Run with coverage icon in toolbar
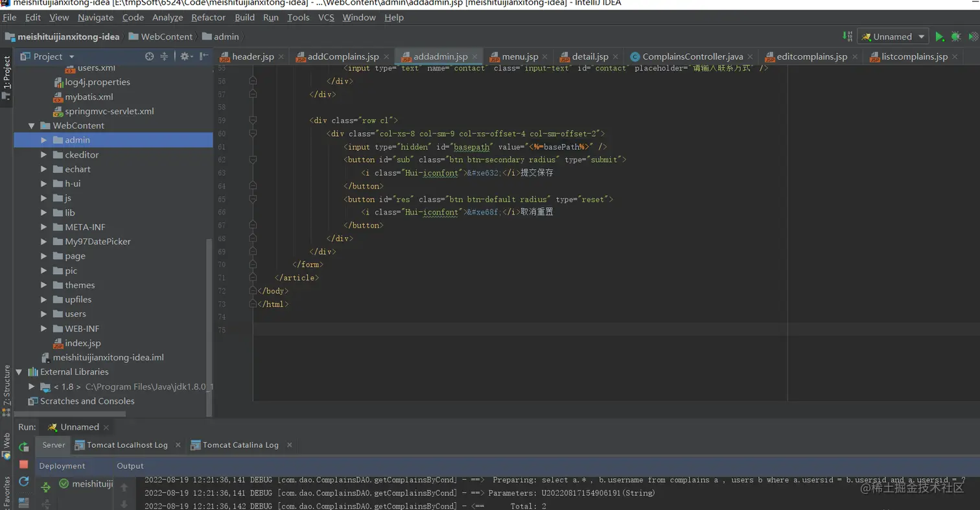Image resolution: width=980 pixels, height=510 pixels. [972, 37]
